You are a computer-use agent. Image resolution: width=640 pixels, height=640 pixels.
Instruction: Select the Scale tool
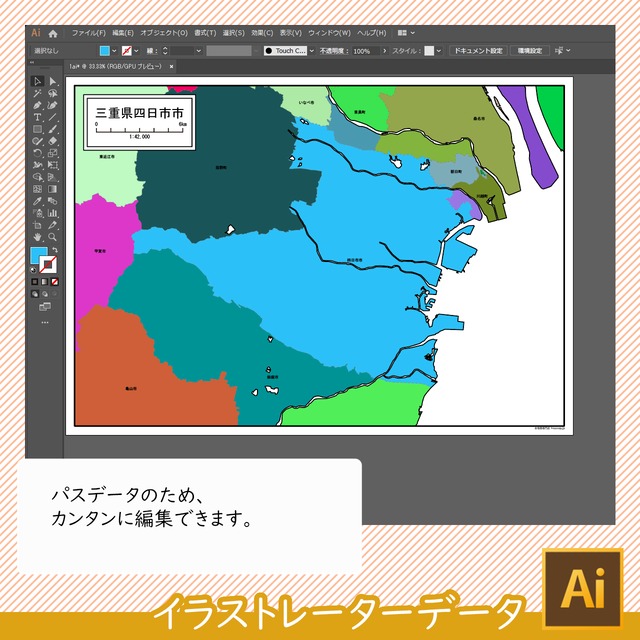pos(53,153)
